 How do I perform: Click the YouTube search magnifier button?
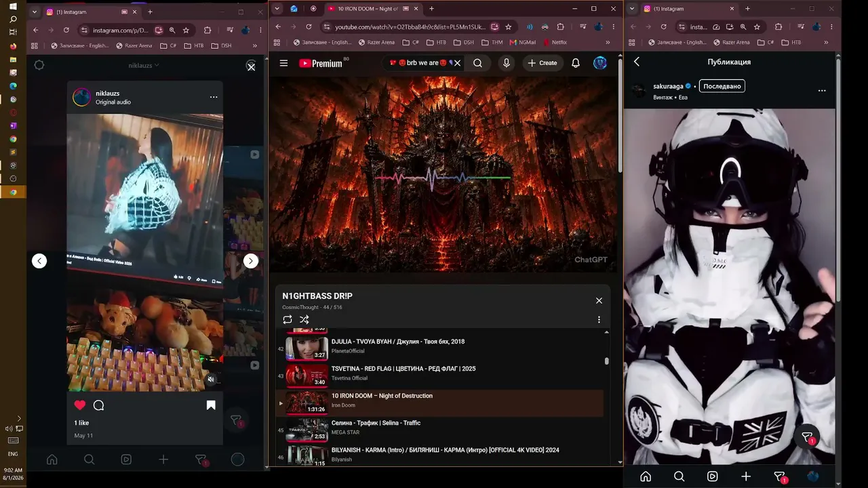(478, 63)
